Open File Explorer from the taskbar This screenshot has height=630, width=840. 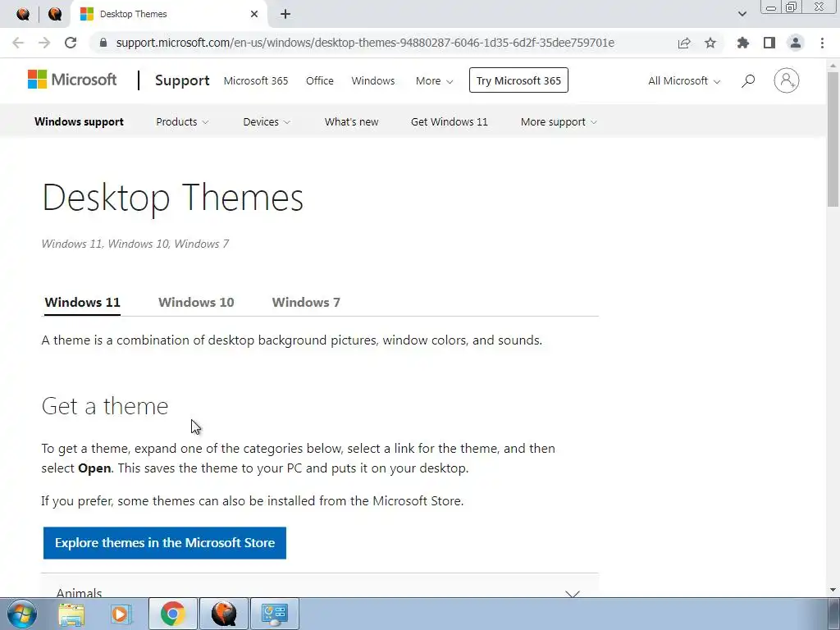[71, 614]
